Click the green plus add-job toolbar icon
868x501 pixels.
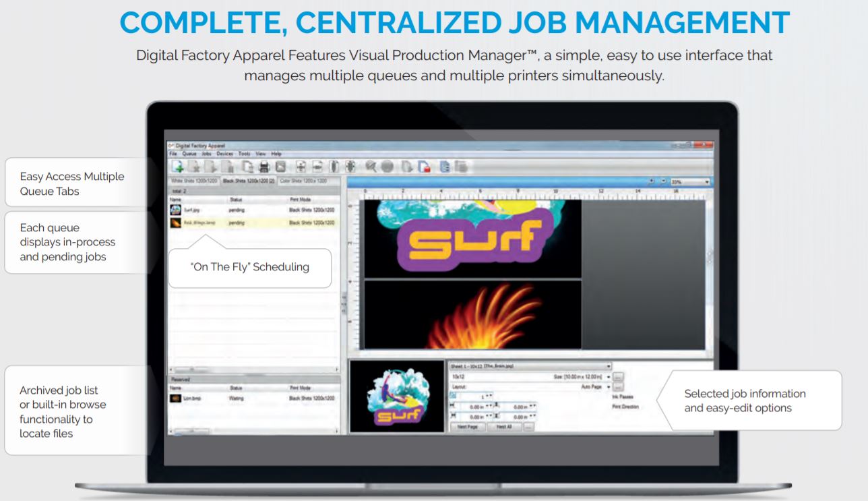[x=178, y=166]
